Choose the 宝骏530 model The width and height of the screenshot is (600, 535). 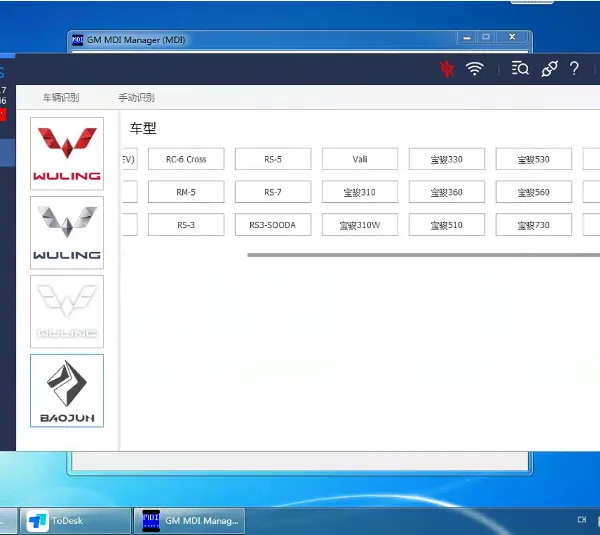pos(533,159)
